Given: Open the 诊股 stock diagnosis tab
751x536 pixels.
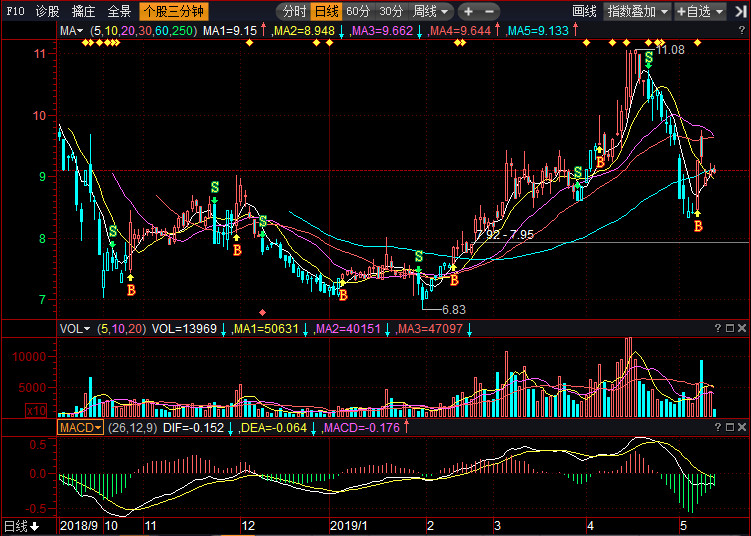Looking at the screenshot, I should 47,12.
